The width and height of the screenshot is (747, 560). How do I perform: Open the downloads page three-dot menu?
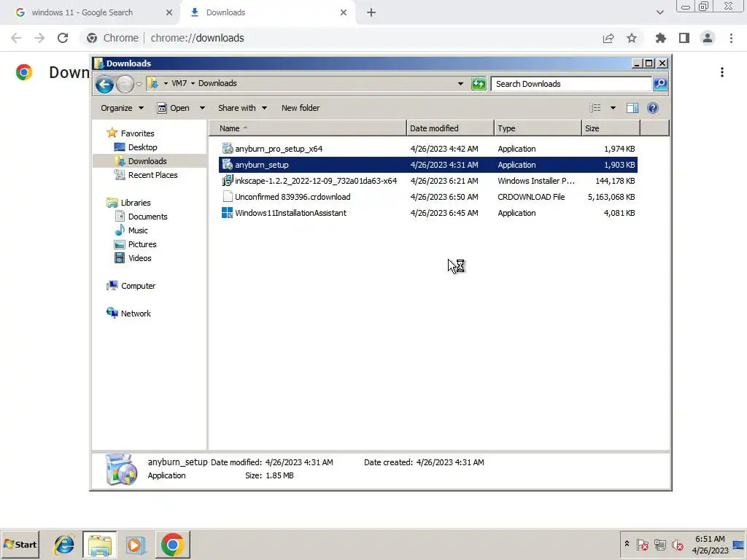(x=722, y=72)
